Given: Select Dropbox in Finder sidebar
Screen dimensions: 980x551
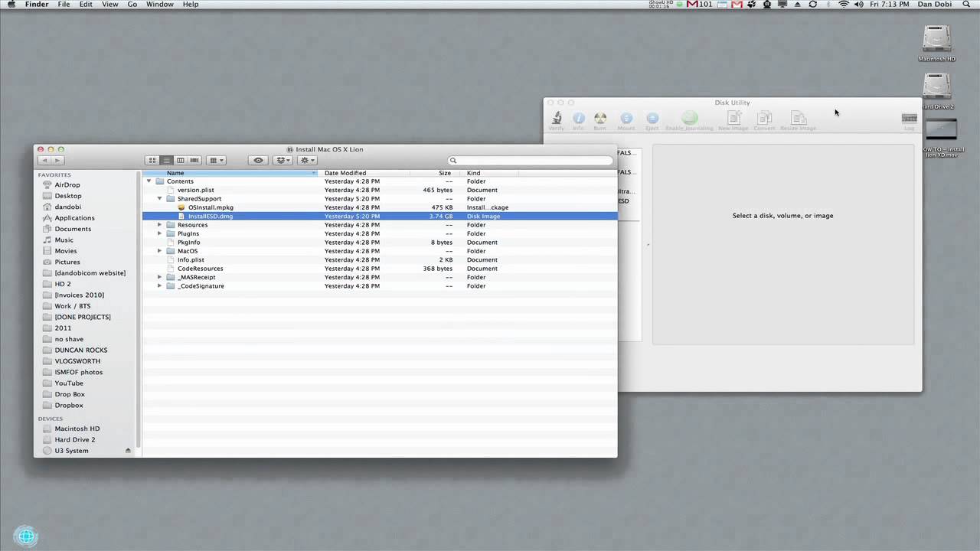Looking at the screenshot, I should 69,406.
